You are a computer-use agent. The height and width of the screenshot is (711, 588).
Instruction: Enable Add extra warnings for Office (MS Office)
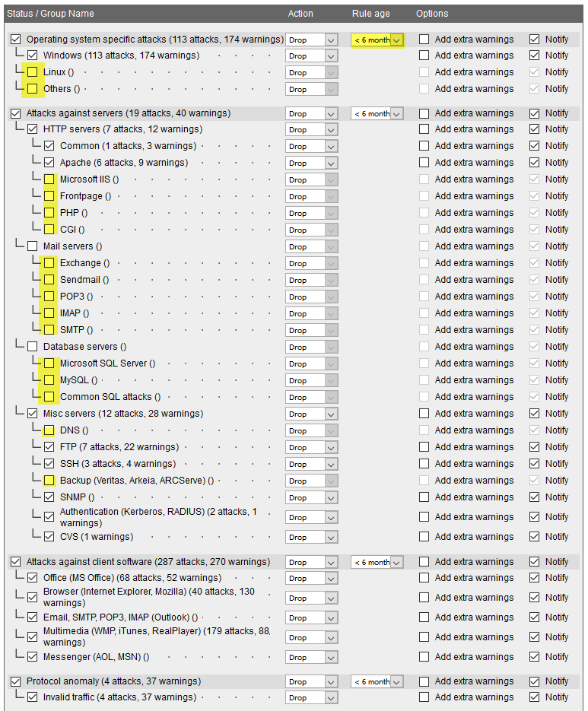[x=424, y=578]
